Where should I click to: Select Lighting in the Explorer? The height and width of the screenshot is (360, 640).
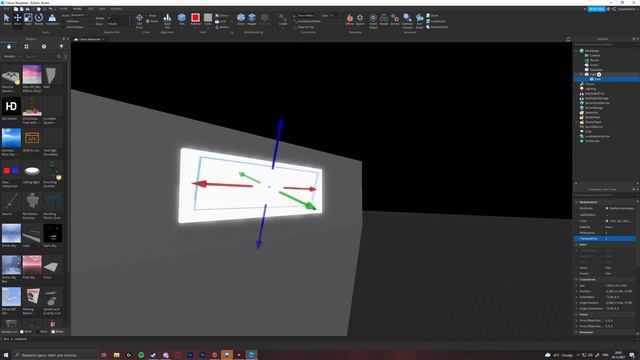(590, 89)
